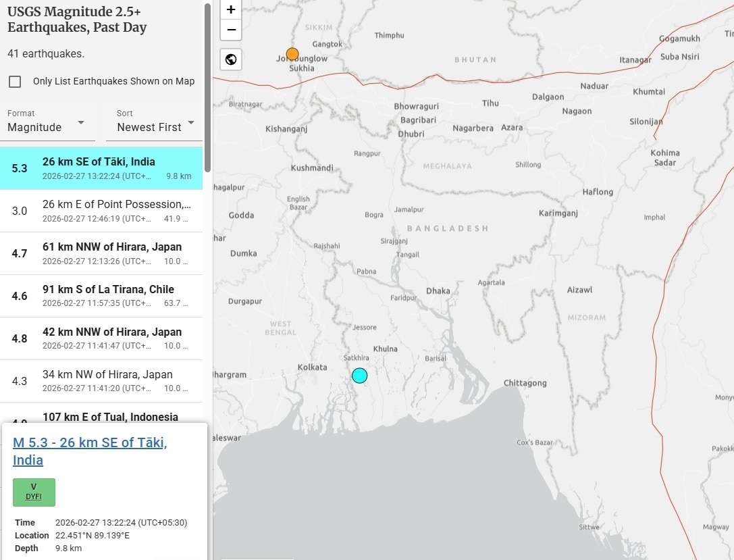The image size is (734, 560).
Task: Select the 4.8 42 km NNW Hirara entry
Action: [x=101, y=338]
